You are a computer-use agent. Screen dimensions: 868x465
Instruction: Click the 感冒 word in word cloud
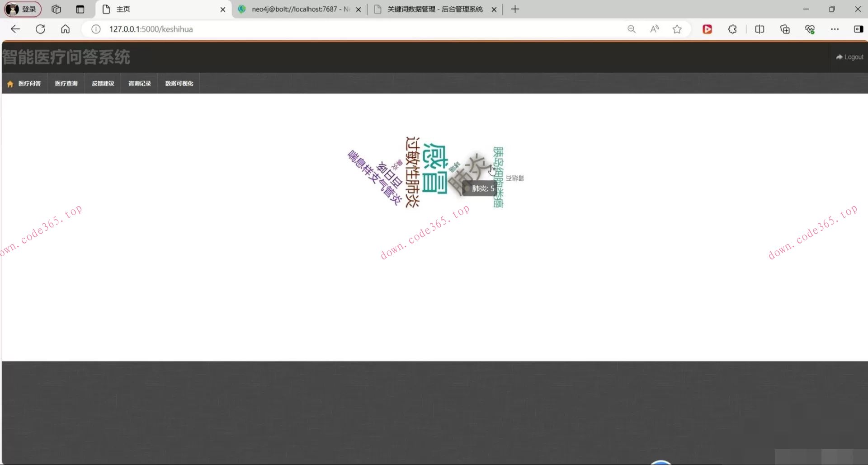pos(435,169)
